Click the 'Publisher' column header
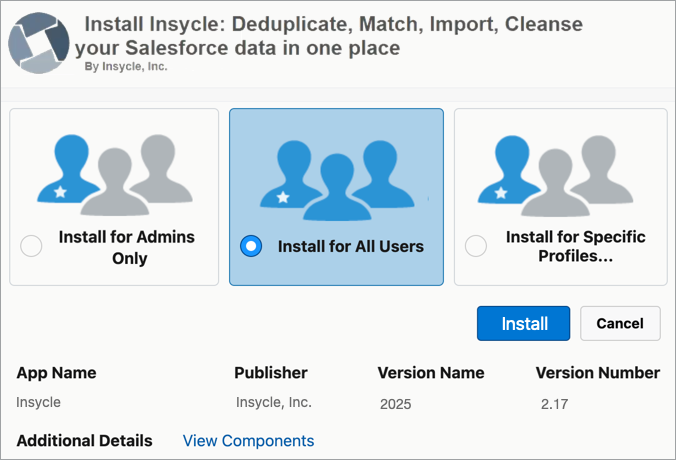676x460 pixels. (271, 373)
